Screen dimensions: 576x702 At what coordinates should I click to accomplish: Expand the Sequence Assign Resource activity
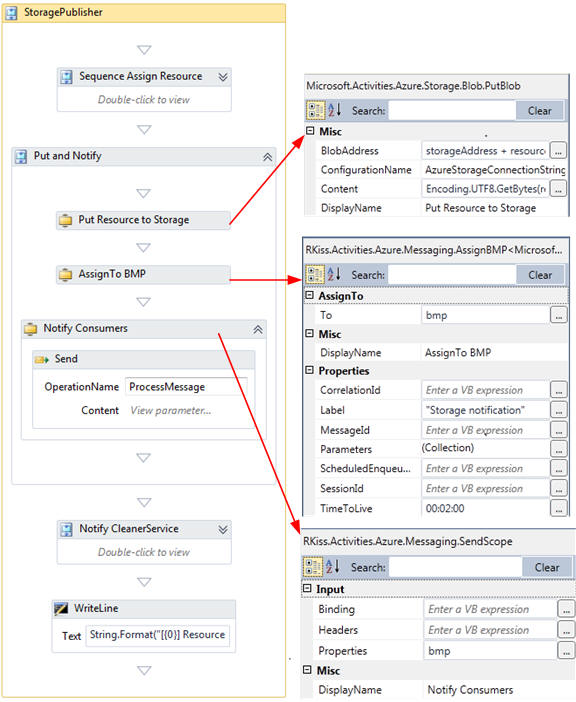pos(223,77)
